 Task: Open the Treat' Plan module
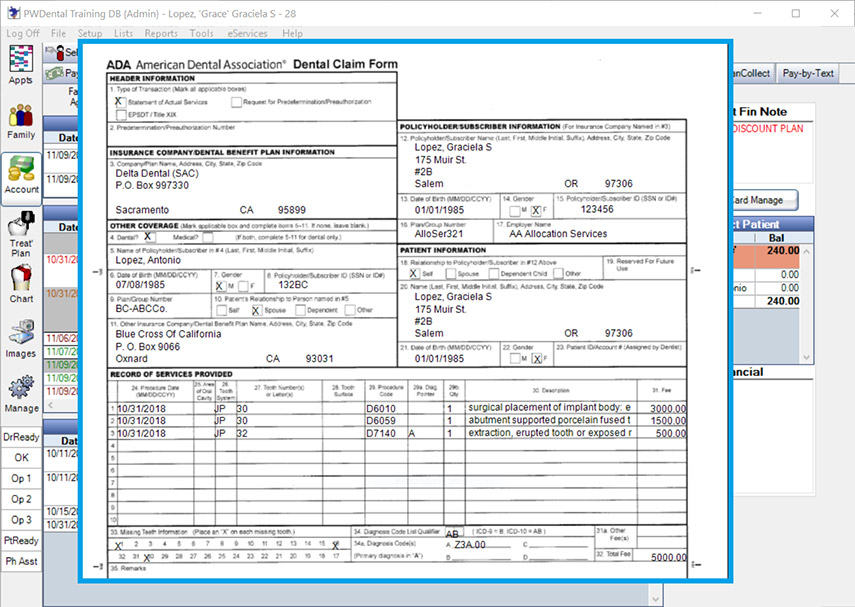[x=21, y=235]
